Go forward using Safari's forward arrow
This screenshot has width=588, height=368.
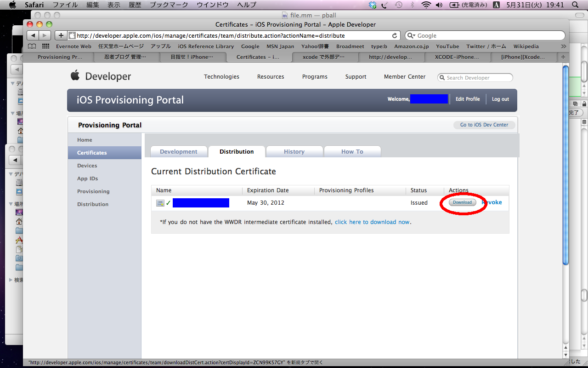[45, 35]
